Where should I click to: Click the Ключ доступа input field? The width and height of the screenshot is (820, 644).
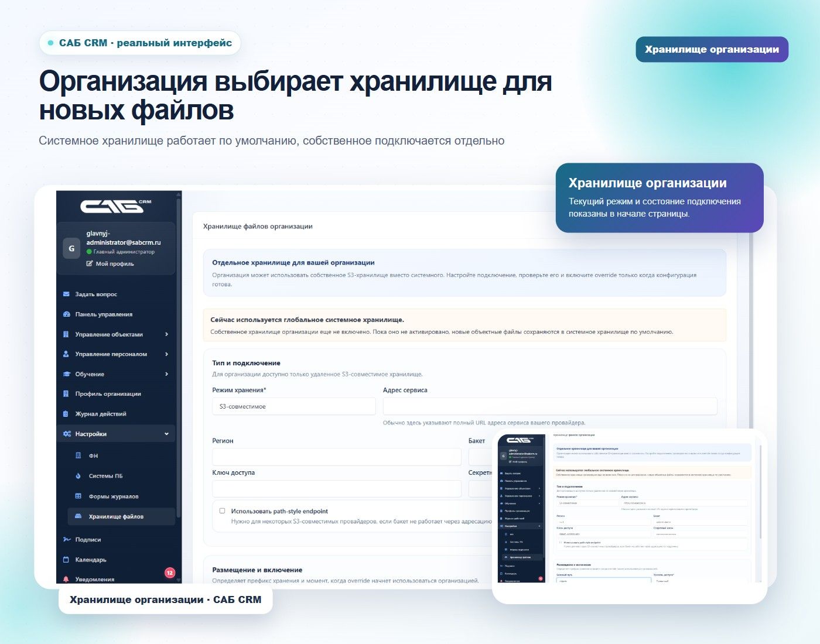(x=337, y=489)
